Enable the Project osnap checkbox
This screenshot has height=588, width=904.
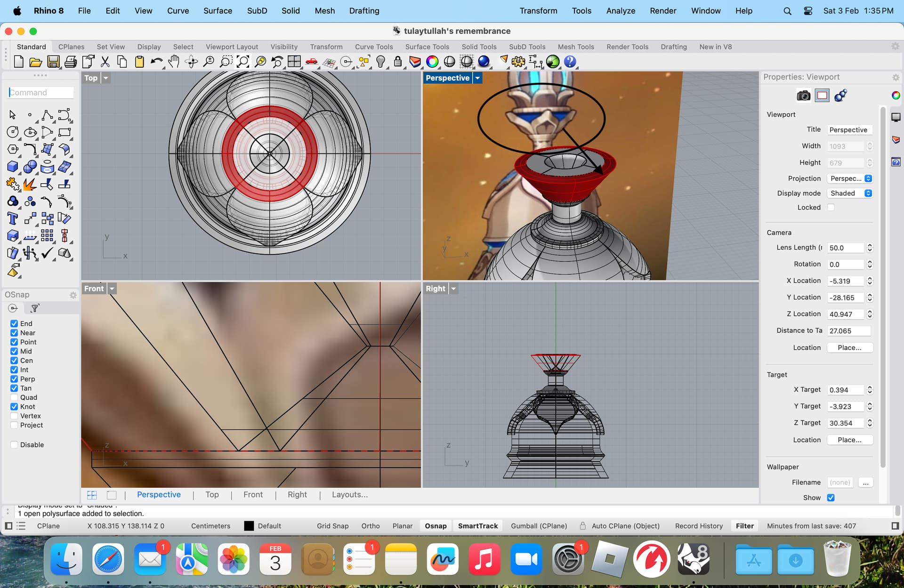pos(14,425)
